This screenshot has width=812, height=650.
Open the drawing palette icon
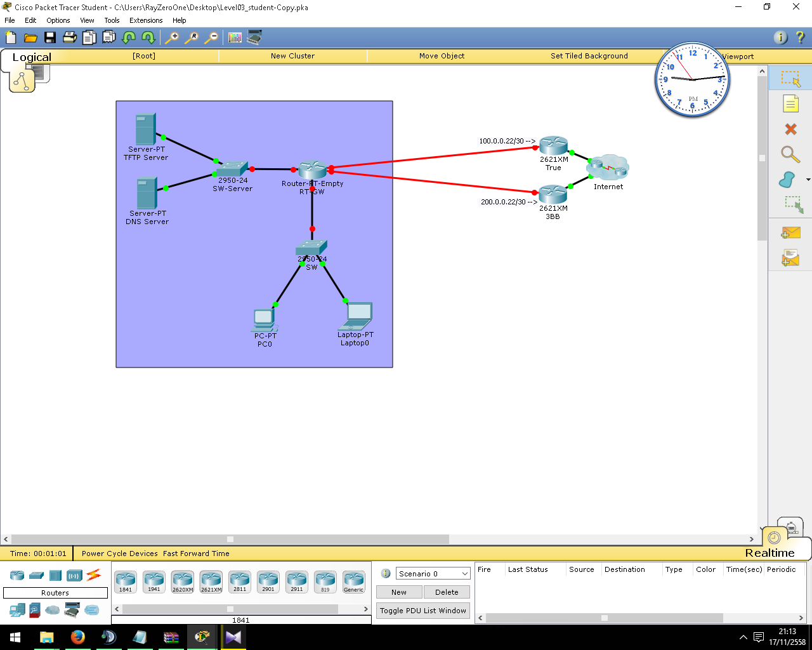coord(235,37)
